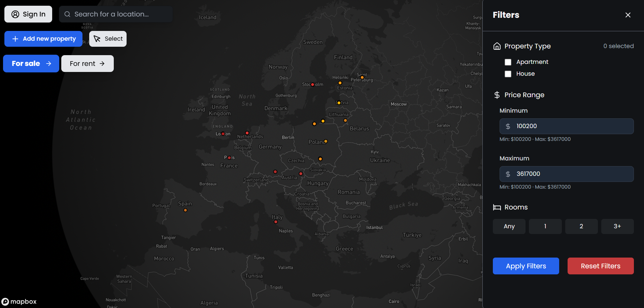Image resolution: width=644 pixels, height=308 pixels.
Task: Click the Paris property marker
Action: click(x=229, y=158)
